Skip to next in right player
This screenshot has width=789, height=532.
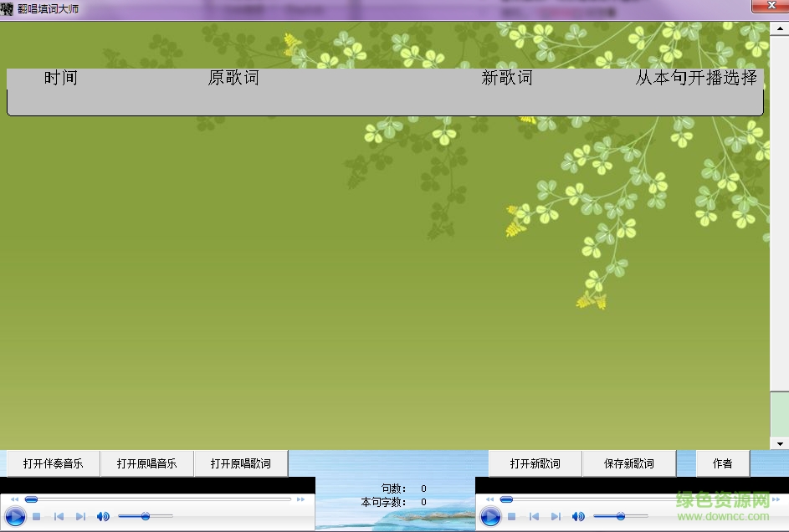(x=556, y=516)
